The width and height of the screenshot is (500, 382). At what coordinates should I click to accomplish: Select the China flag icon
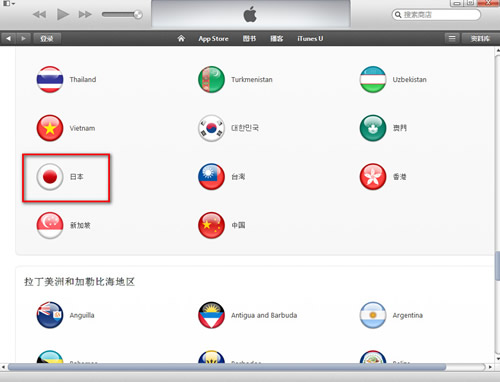click(211, 225)
